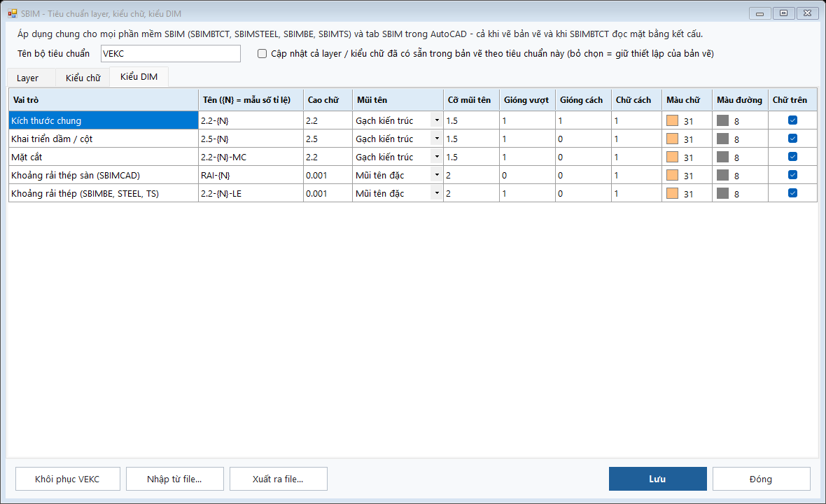Click the Khôi phục VEKC button
Viewport: 826px width, 504px height.
click(67, 479)
